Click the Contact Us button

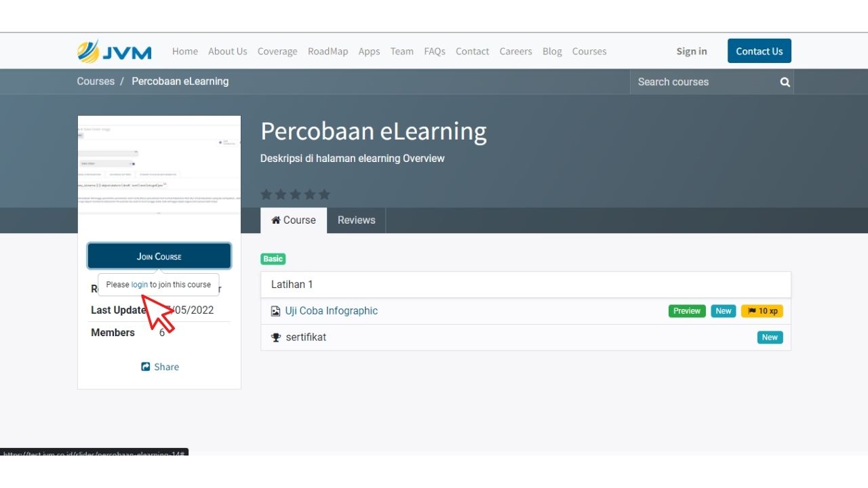(x=759, y=51)
